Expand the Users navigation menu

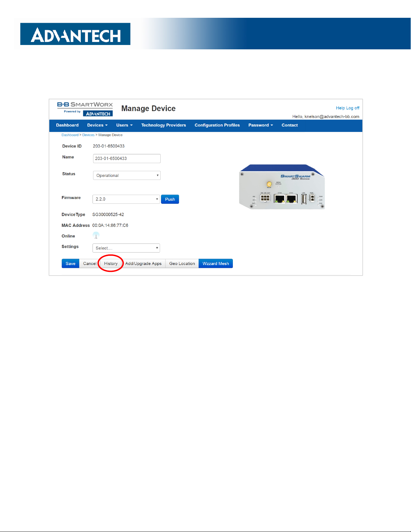124,125
